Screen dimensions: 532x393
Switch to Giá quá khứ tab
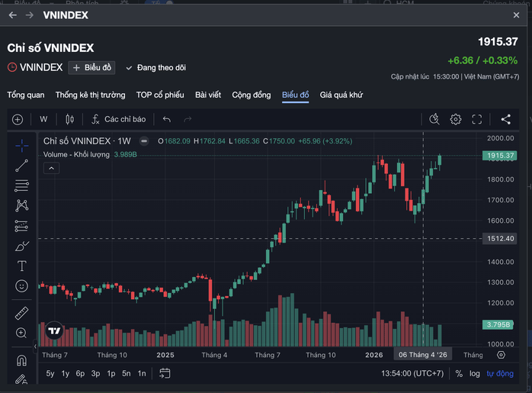pyautogui.click(x=341, y=95)
